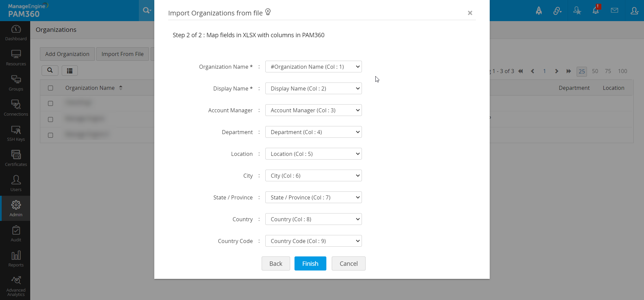Select page number 1
Screen dimensions: 644x300
coord(544,71)
